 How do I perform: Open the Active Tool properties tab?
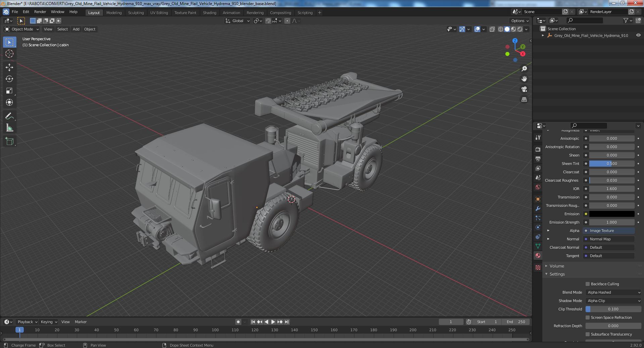(x=538, y=137)
